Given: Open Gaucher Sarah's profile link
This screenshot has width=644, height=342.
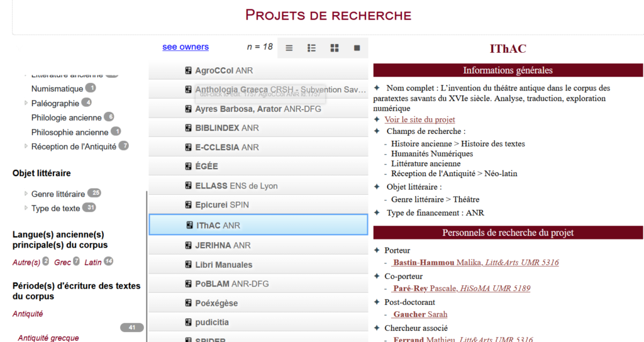Looking at the screenshot, I should point(419,314).
